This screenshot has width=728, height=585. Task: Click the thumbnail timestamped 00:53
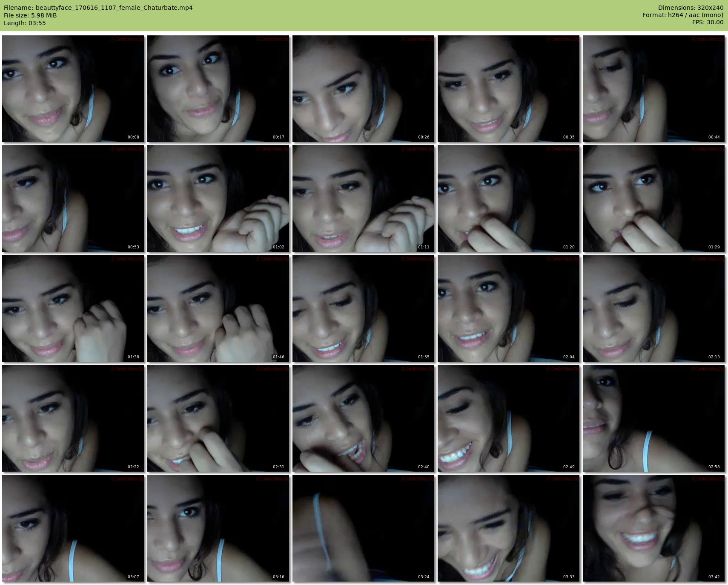tap(73, 199)
